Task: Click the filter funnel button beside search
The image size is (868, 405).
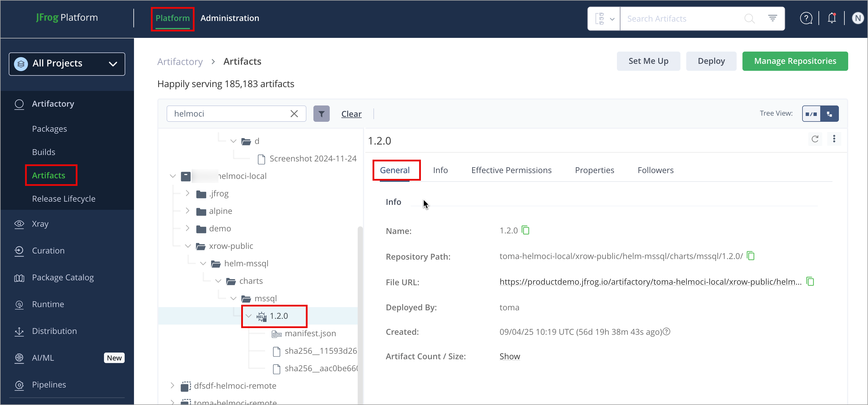Action: [x=321, y=114]
